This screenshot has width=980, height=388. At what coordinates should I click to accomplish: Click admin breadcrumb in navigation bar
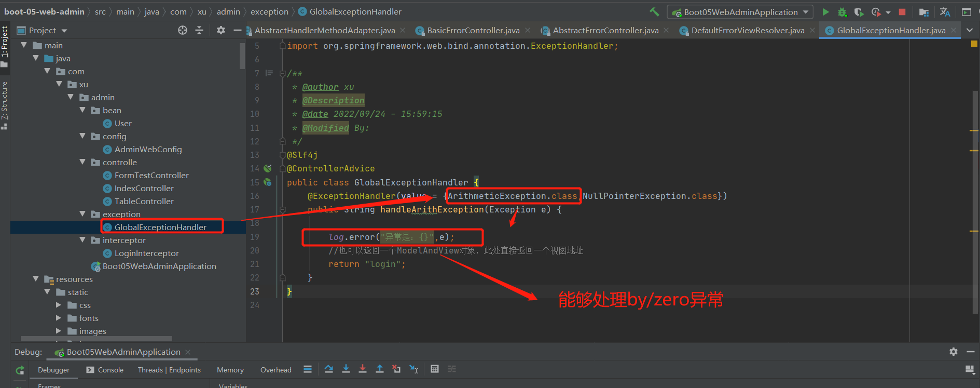pos(228,11)
